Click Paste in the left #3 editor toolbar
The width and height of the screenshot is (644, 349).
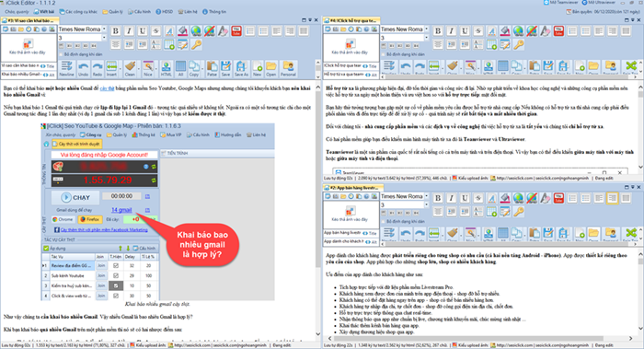212,69
